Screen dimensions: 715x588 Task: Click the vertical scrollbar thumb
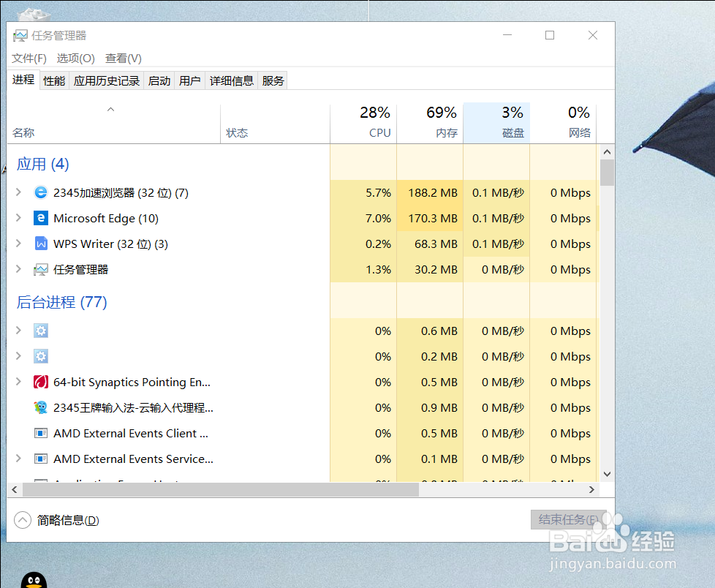coord(607,173)
